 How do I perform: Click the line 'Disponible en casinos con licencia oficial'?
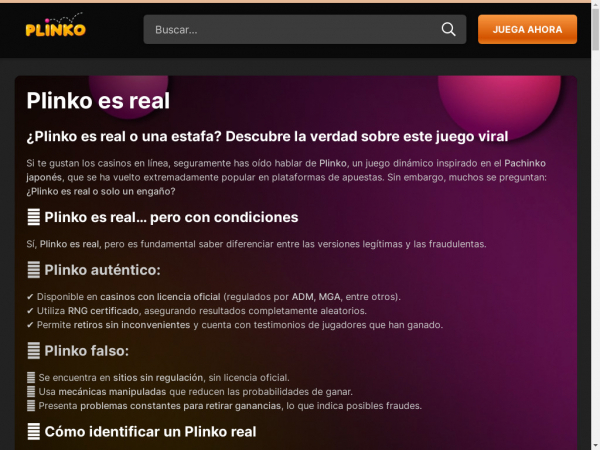pyautogui.click(x=214, y=297)
